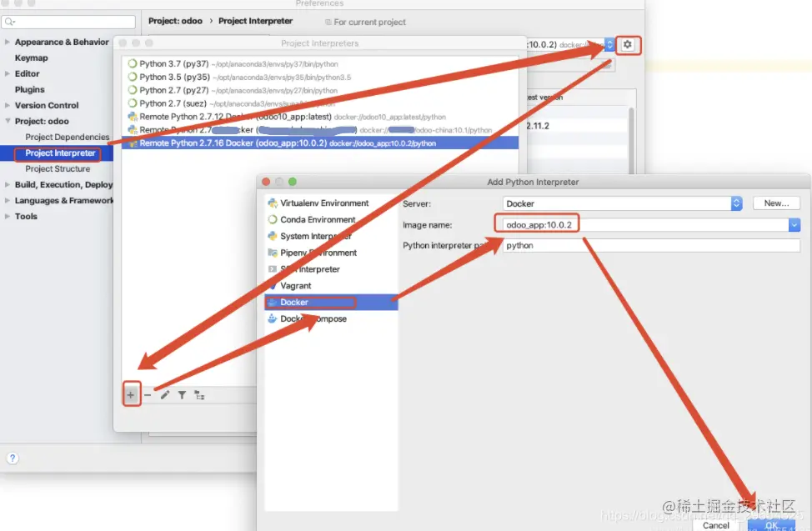This screenshot has width=812, height=531.
Task: Select Python 3.5 (py35) interpreter
Action: (320, 78)
